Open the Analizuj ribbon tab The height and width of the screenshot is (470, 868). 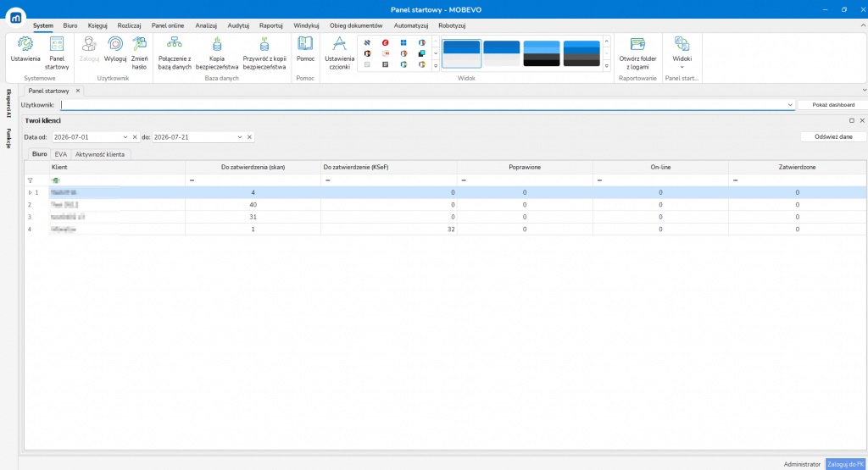206,25
